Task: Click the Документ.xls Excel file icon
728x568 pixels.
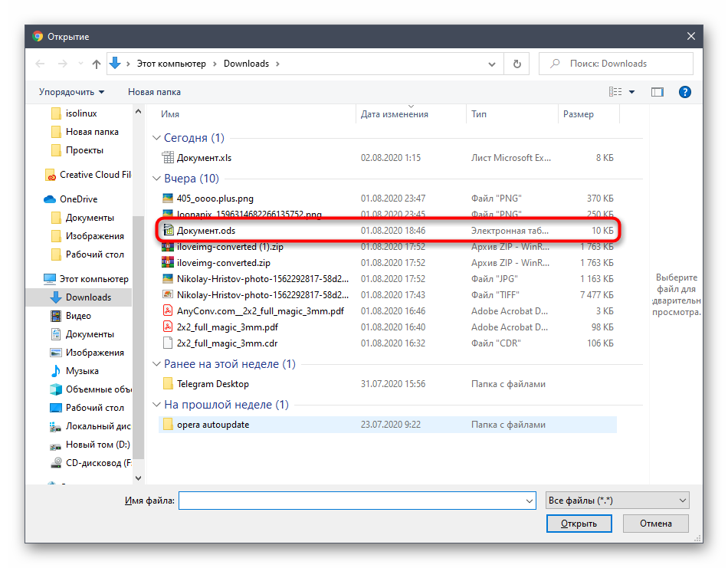Action: 169,158
